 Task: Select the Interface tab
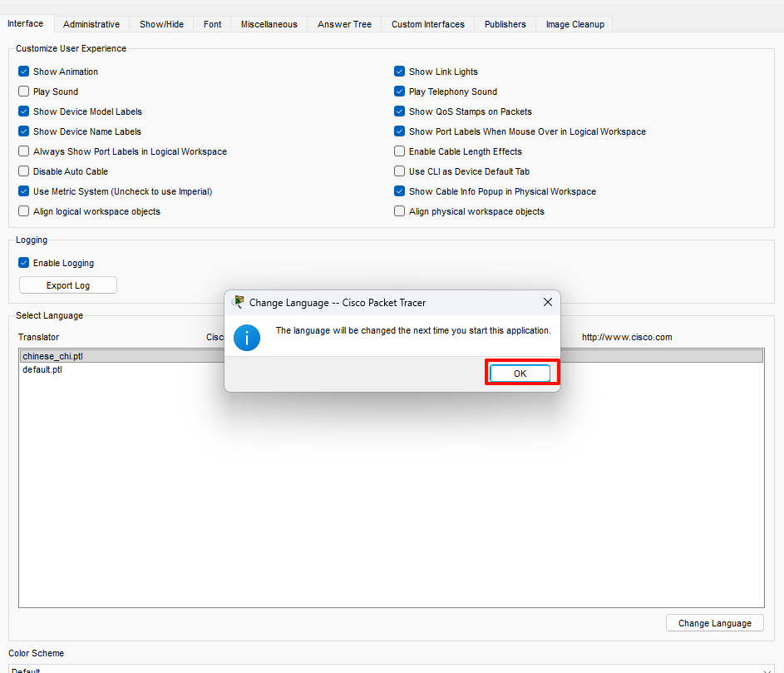pos(26,23)
